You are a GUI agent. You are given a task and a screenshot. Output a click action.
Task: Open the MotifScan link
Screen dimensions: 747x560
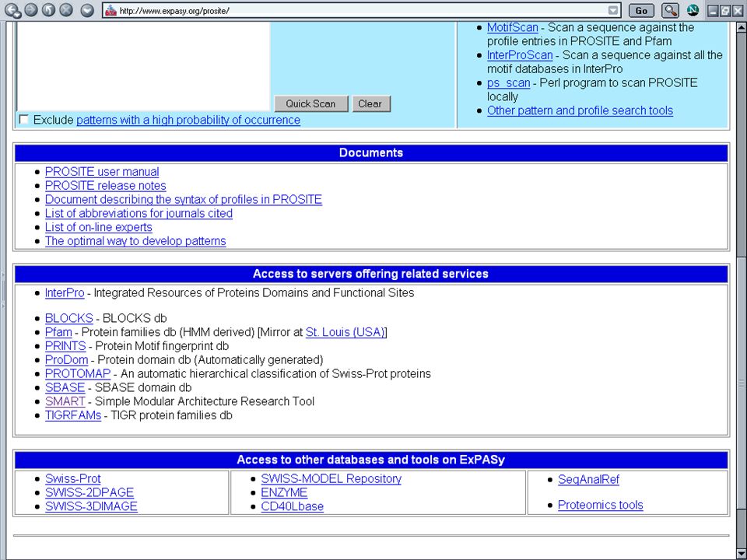pyautogui.click(x=512, y=28)
